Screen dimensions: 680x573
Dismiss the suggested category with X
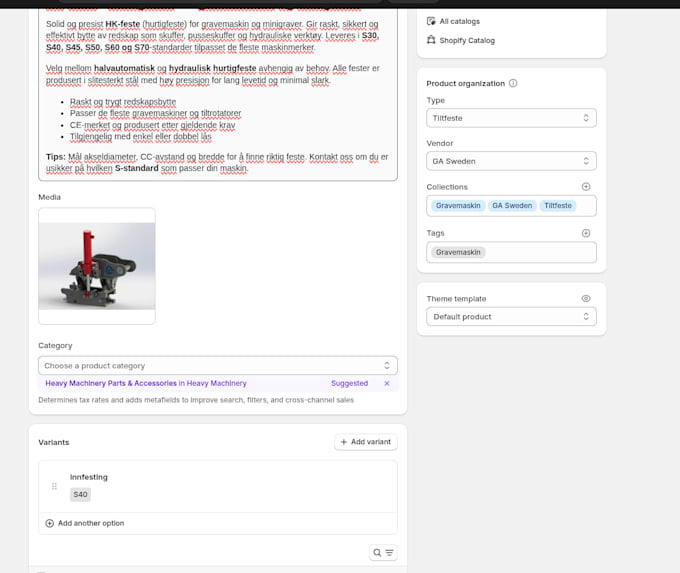coord(387,383)
